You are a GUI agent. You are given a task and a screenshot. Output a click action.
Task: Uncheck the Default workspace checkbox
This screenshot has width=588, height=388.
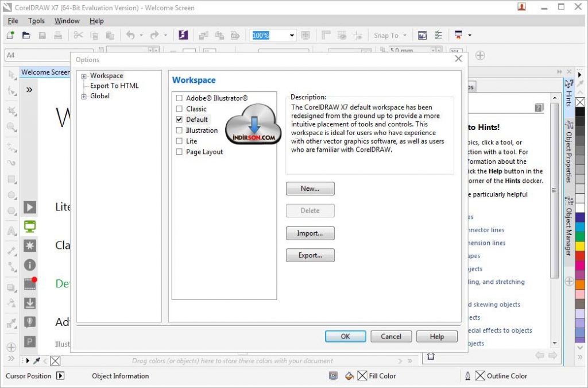[x=179, y=120]
